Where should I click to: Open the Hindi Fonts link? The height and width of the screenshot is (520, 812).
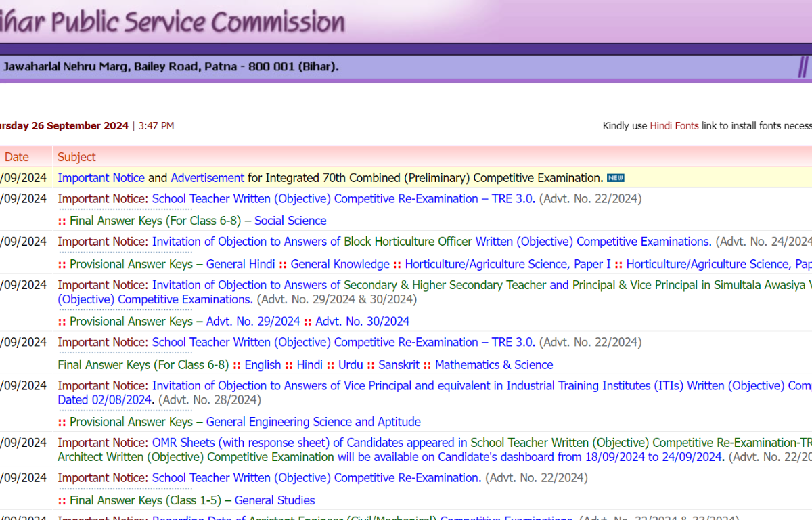674,125
